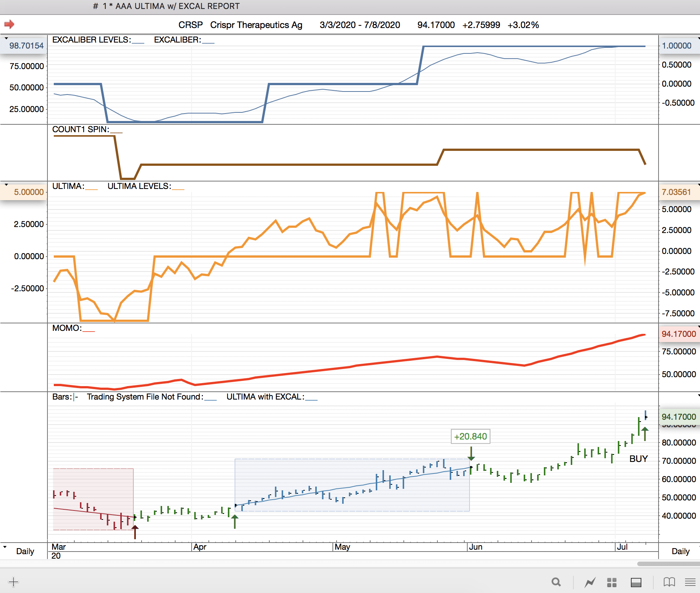The width and height of the screenshot is (700, 593).
Task: Select the ULTIMA legend label
Action: [x=68, y=186]
